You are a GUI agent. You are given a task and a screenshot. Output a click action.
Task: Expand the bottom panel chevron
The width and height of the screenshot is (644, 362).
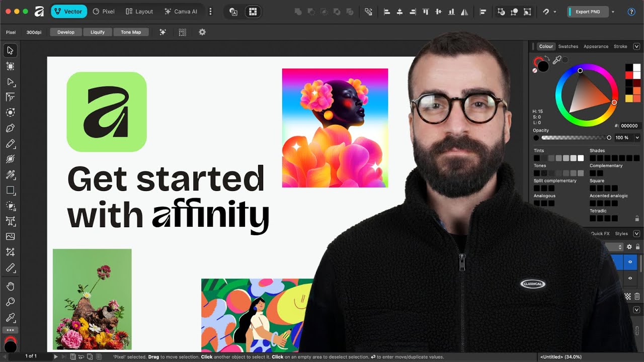click(x=636, y=310)
